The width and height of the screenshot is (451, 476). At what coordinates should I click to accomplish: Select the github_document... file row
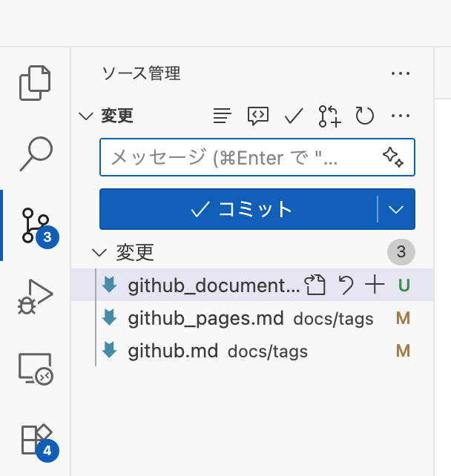point(252,285)
